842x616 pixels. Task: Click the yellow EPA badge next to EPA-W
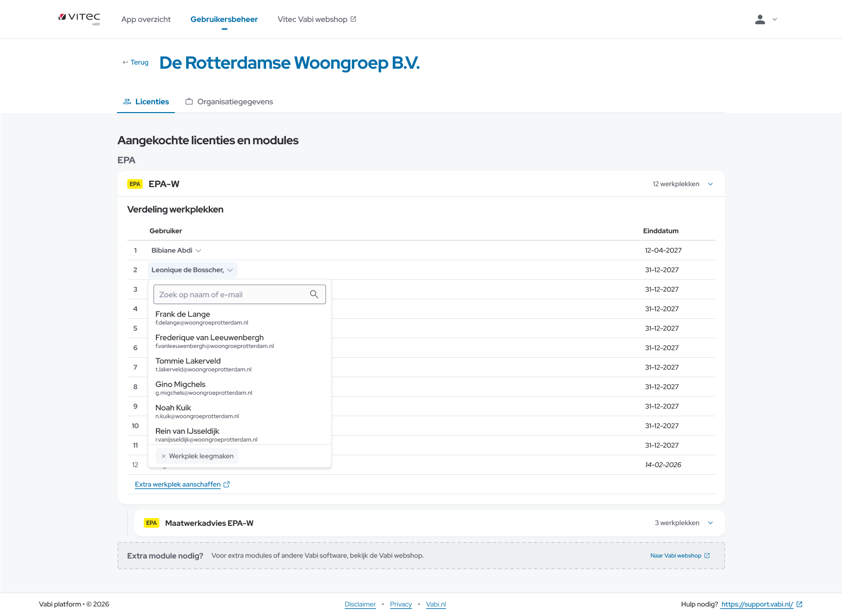point(135,184)
